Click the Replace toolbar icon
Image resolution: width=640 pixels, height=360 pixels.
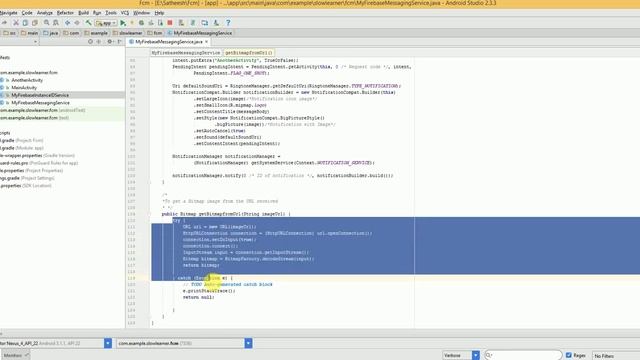(56, 23)
